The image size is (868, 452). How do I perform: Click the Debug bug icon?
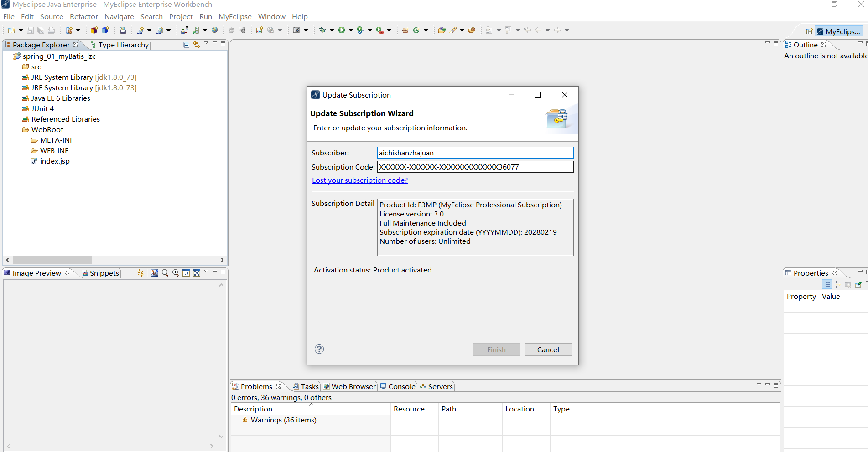tap(322, 30)
